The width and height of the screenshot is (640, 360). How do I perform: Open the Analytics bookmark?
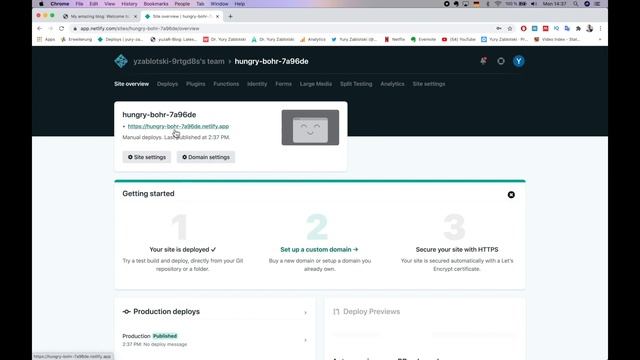313,40
